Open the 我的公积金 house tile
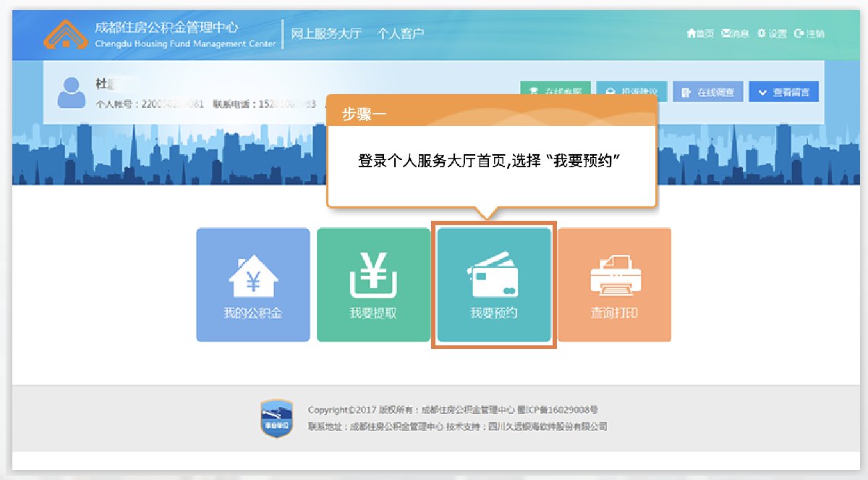 pos(252,285)
